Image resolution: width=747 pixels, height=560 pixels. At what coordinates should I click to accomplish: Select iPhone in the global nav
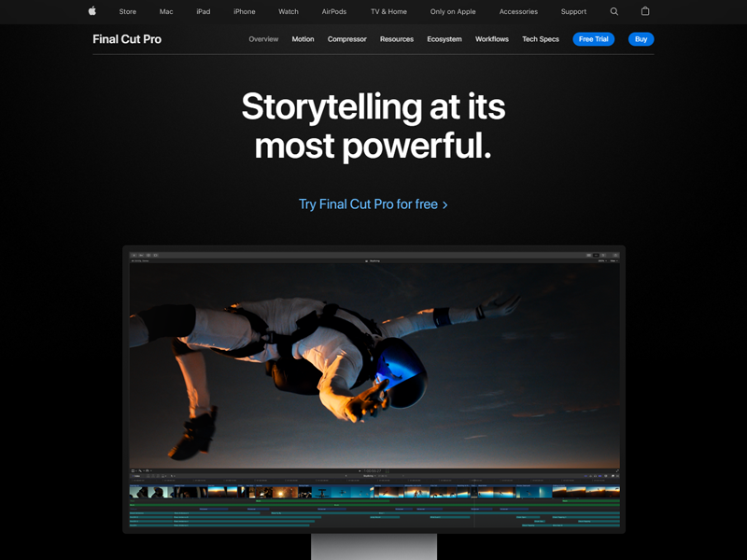coord(245,11)
